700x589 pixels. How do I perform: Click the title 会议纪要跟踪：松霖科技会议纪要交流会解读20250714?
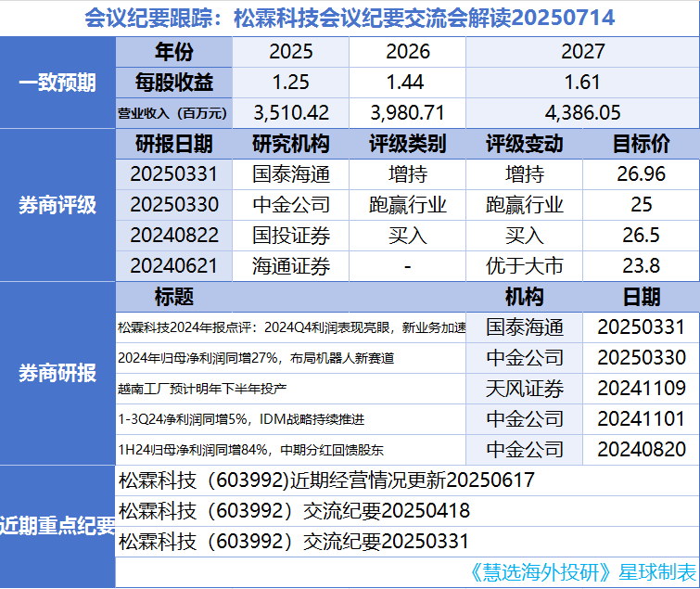point(350,19)
